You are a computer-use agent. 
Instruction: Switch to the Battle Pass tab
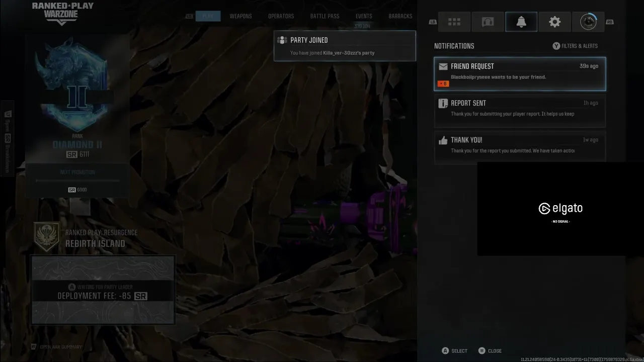tap(325, 16)
